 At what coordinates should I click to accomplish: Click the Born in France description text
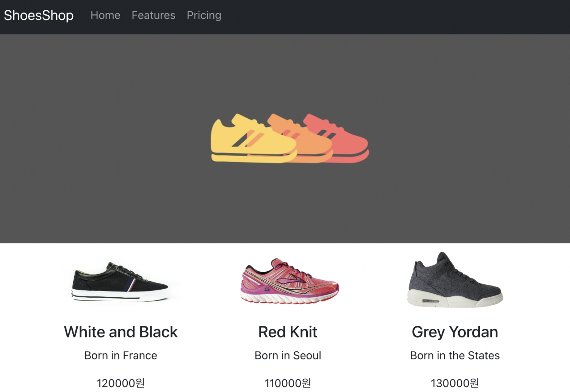coord(121,356)
